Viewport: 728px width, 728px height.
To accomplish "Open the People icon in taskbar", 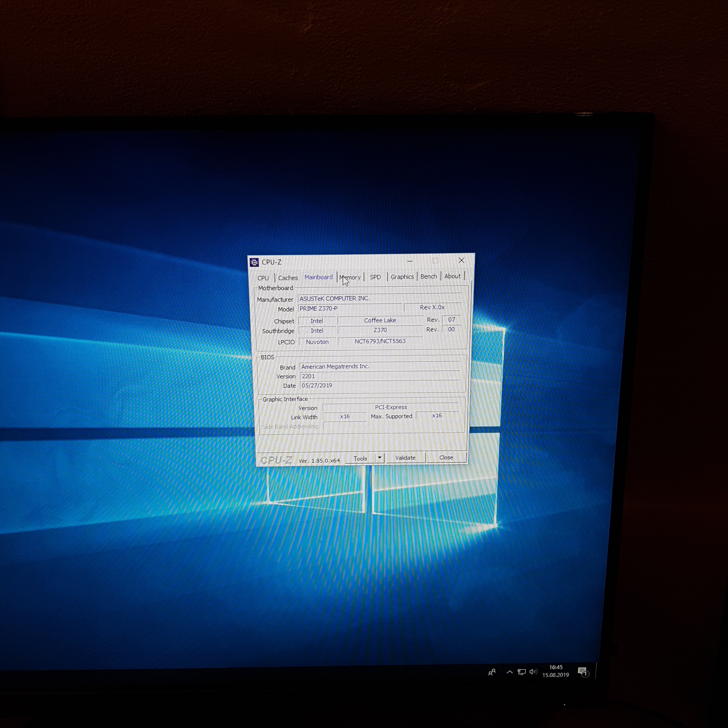I will [x=492, y=672].
